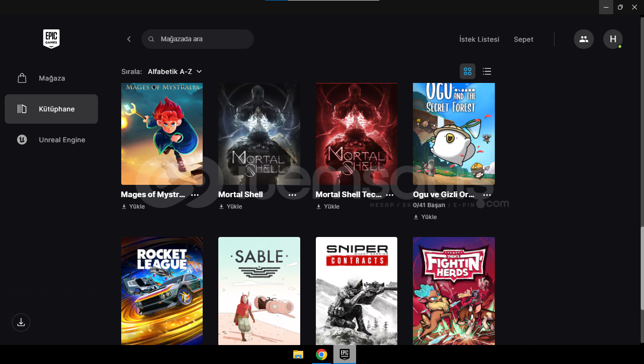Click the Mortal Shell title text
Image resolution: width=644 pixels, height=364 pixels.
[x=241, y=194]
